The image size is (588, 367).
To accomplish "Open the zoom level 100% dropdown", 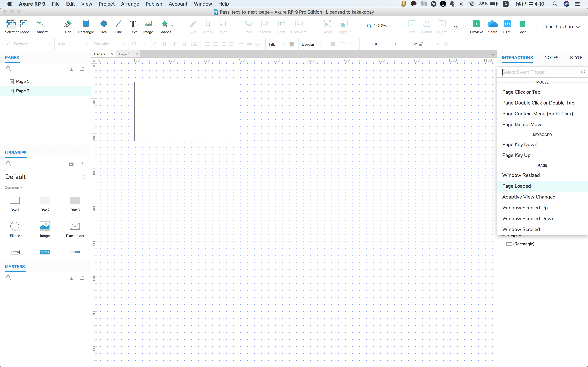I will [382, 26].
